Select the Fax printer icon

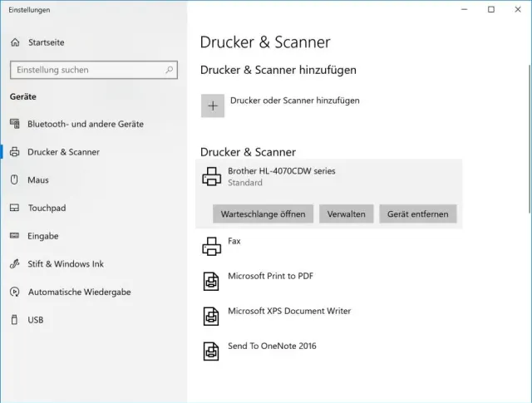[212, 246]
